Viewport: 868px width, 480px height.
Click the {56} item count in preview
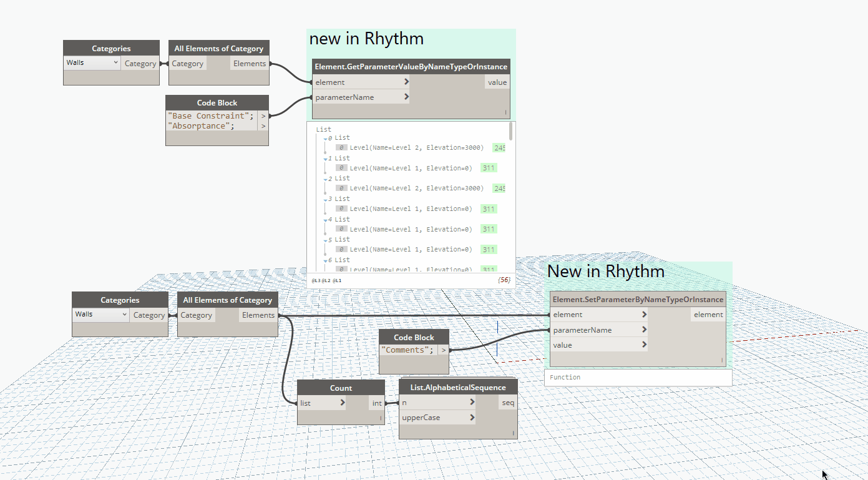pos(504,280)
